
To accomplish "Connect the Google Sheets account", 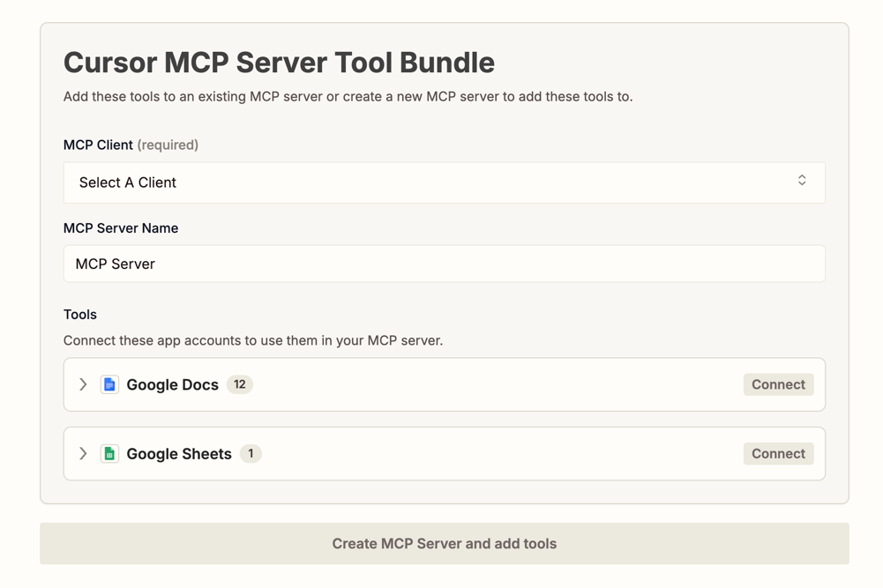I will tap(778, 454).
